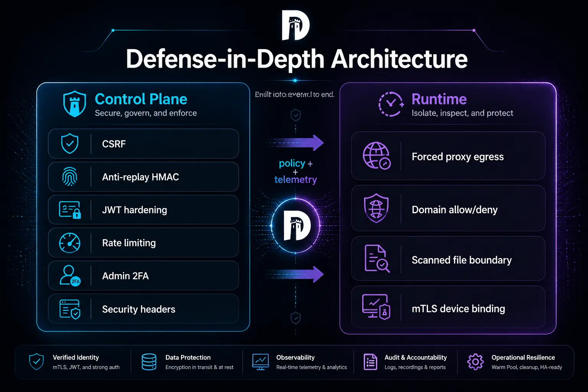
Task: Select the Domain allow/deny card
Action: 448,208
